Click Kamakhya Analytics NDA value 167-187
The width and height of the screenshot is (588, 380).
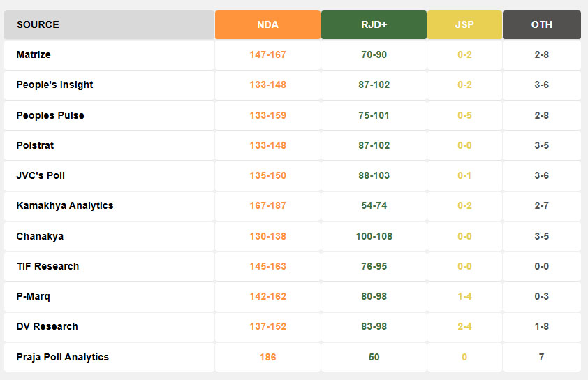(x=267, y=205)
